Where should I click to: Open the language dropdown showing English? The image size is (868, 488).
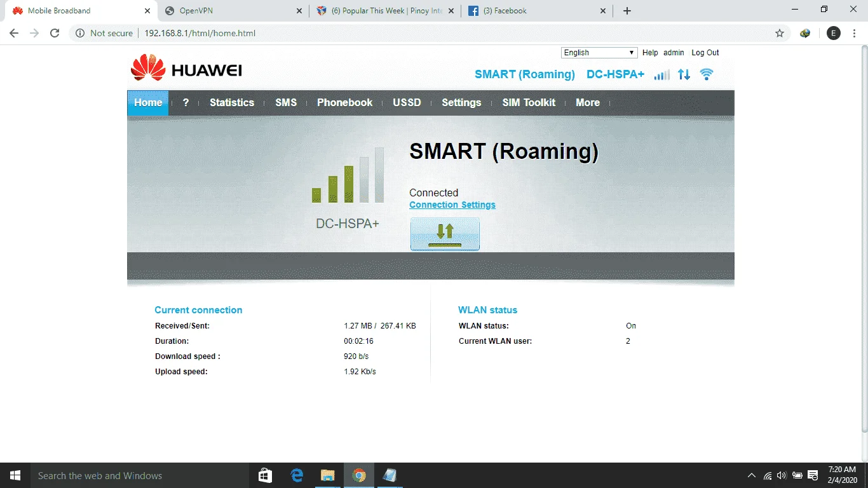(599, 53)
